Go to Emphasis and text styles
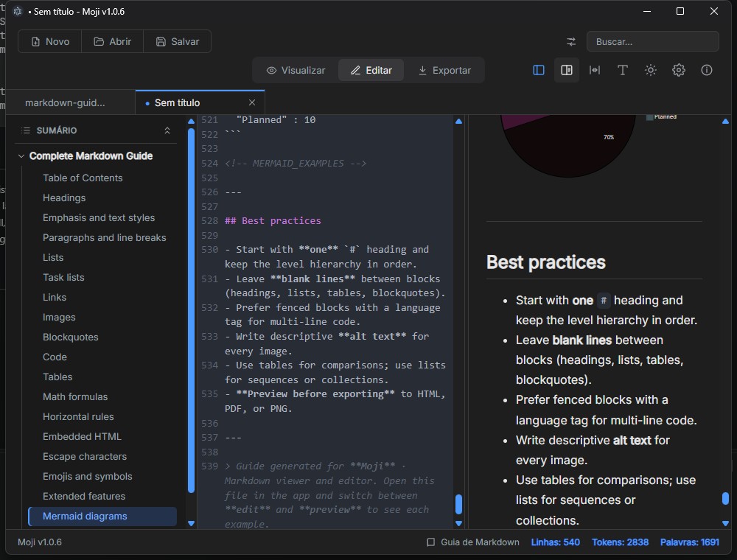The image size is (737, 560). [99, 218]
